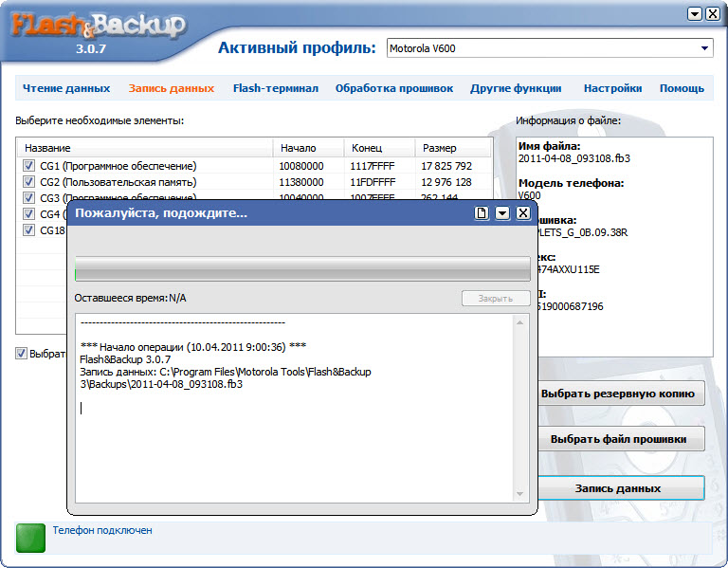Toggle the CG2 Пользовательская память checkbox
728x568 pixels.
click(28, 182)
